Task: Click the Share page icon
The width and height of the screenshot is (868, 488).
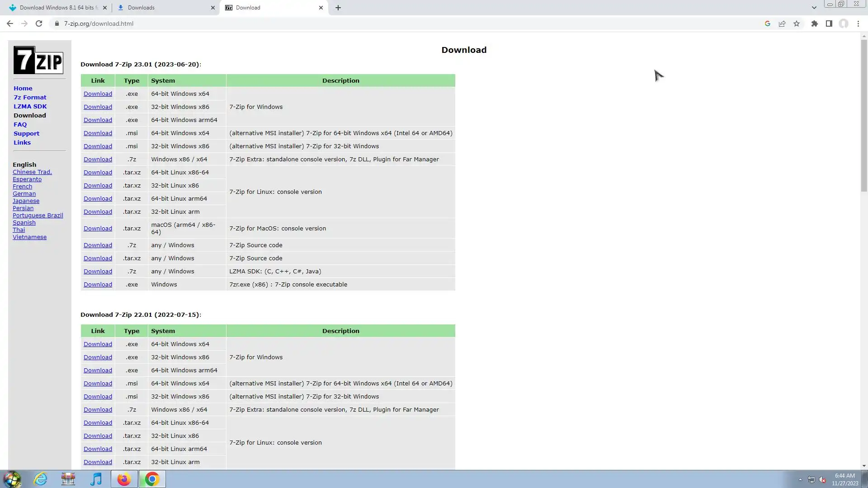Action: (782, 23)
